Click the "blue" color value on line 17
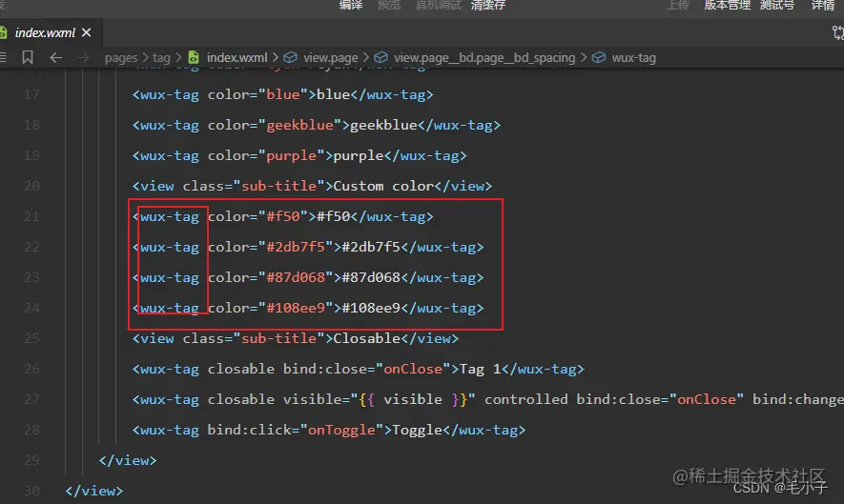The image size is (844, 504). [x=282, y=94]
